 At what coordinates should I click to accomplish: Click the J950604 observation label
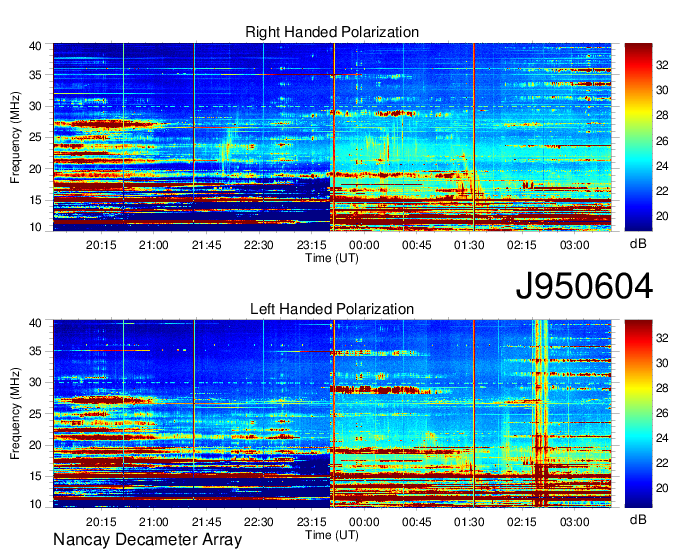click(584, 286)
